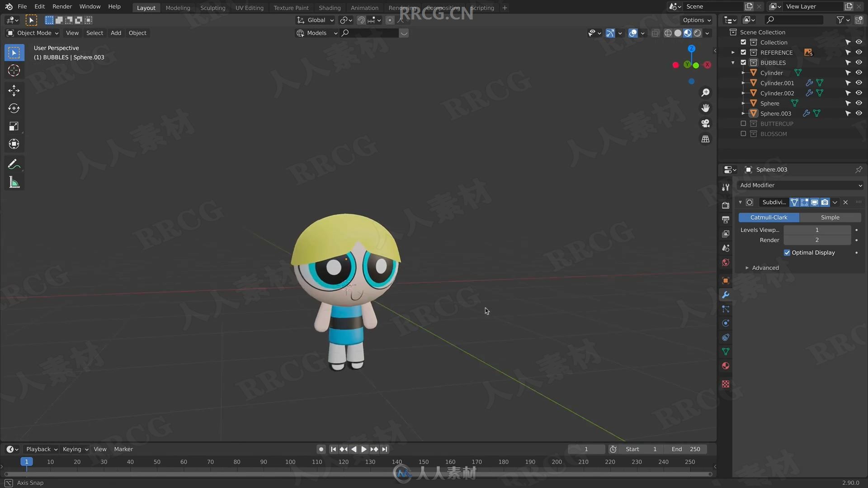Toggle Optimal Display checkbox
This screenshot has height=488, width=868.
click(x=787, y=252)
